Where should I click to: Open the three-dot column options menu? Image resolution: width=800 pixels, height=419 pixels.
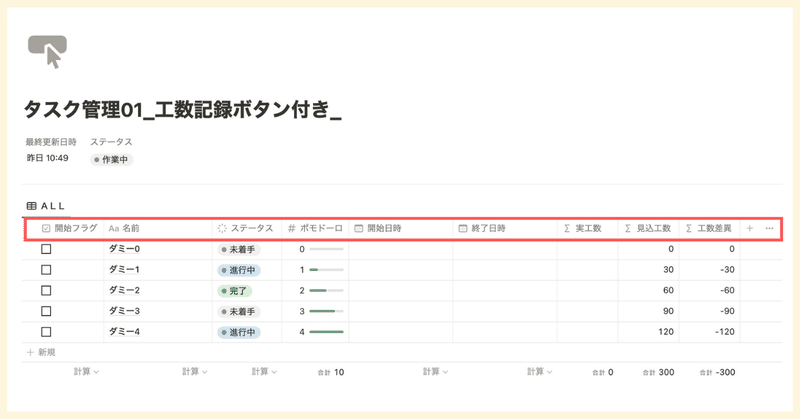pos(769,229)
